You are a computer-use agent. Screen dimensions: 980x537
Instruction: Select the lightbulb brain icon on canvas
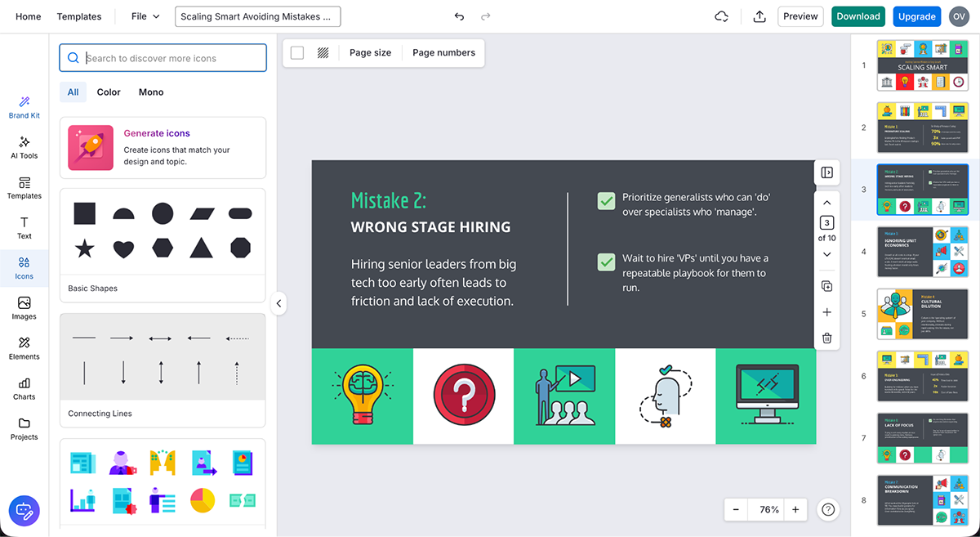point(362,396)
